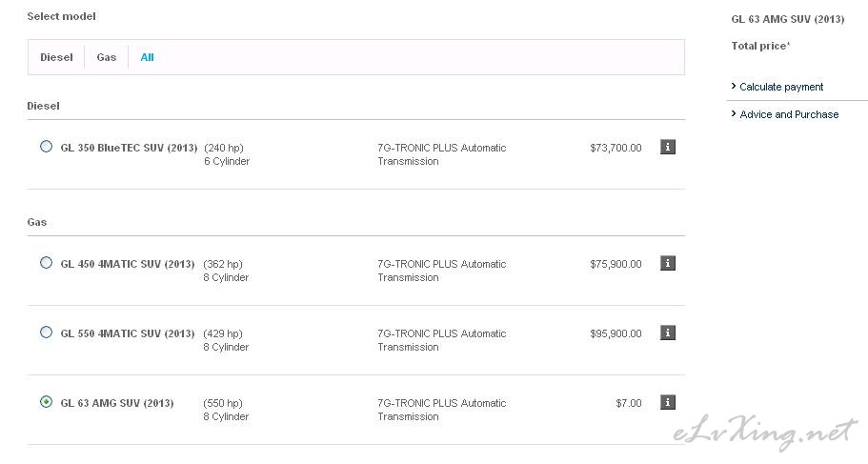Click the GL 350 BlueTEC SUV (2013) label
The height and width of the screenshot is (464, 868).
(129, 148)
